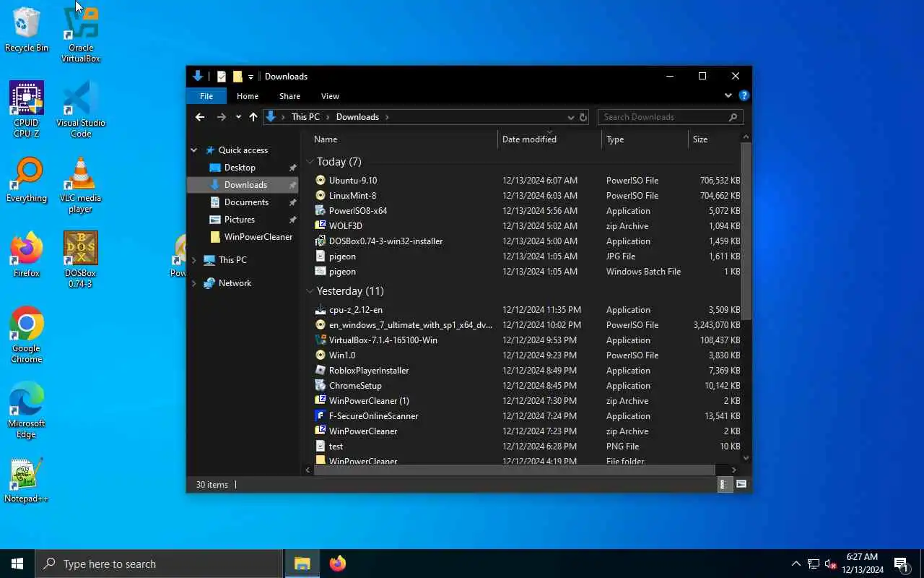
Task: Open Visual Studio Code desktop shortcut
Action: click(x=81, y=108)
